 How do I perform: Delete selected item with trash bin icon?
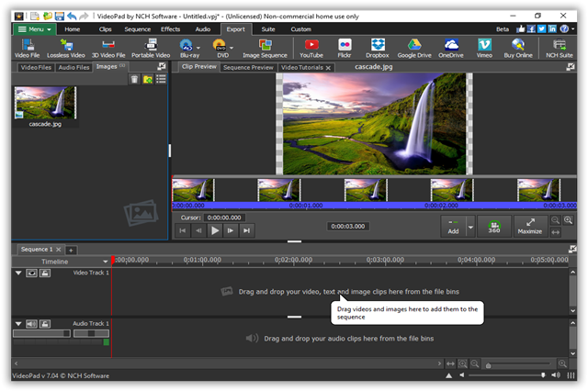134,80
